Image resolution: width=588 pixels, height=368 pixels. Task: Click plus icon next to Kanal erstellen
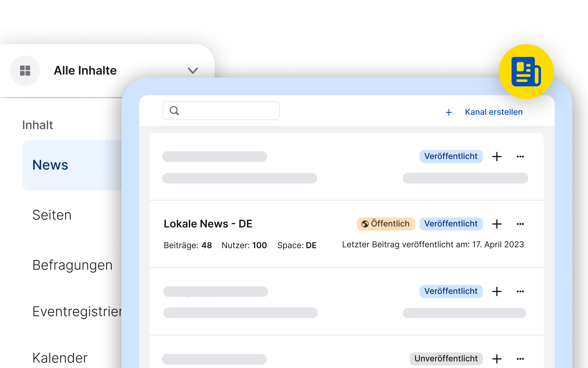point(449,112)
